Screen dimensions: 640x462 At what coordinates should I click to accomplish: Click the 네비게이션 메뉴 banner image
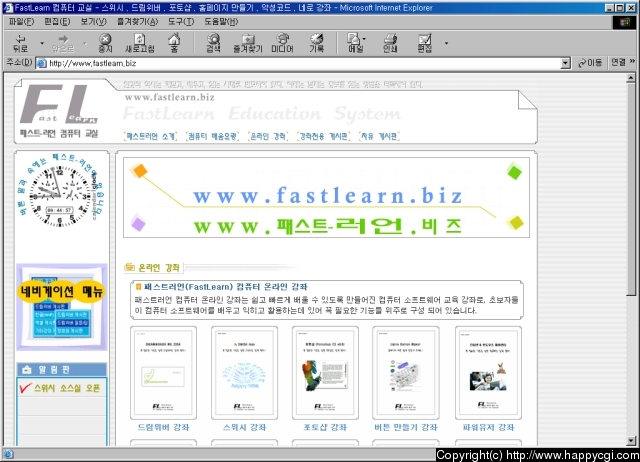tap(62, 307)
